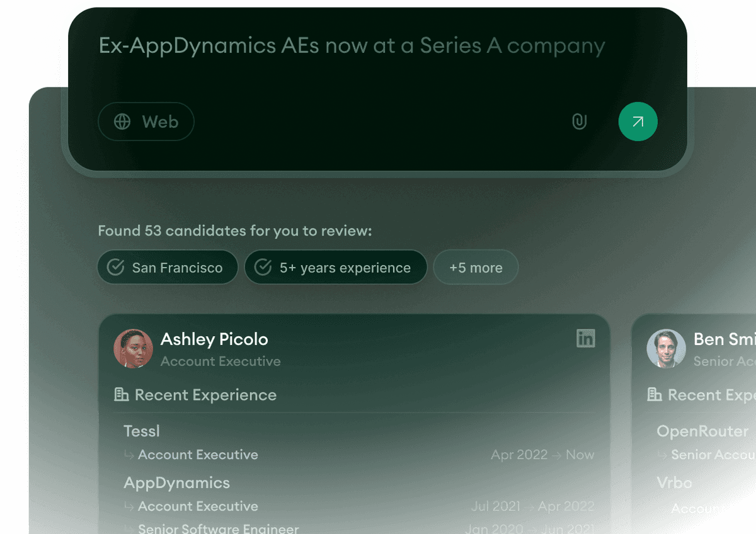Viewport: 756px width, 534px height.
Task: Open the OpenRouter company link on Ben's card
Action: point(702,431)
